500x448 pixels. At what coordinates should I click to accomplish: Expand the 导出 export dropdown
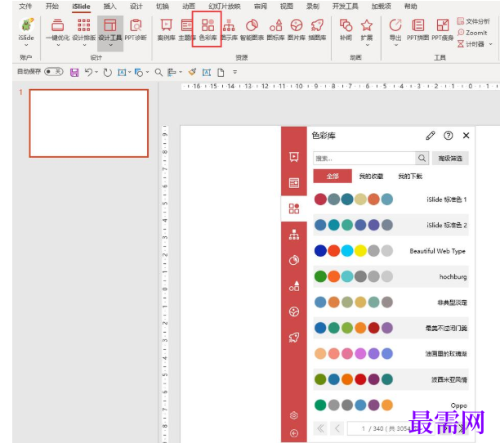[395, 45]
